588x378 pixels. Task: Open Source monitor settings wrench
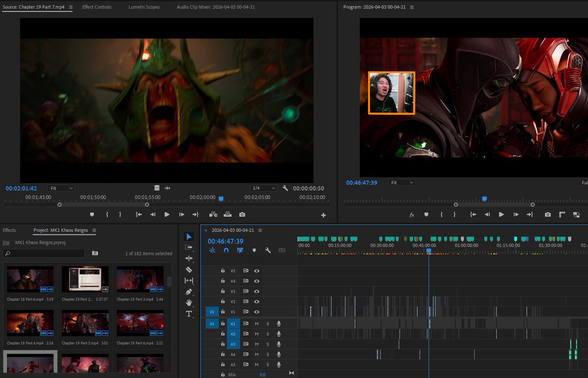click(x=286, y=188)
